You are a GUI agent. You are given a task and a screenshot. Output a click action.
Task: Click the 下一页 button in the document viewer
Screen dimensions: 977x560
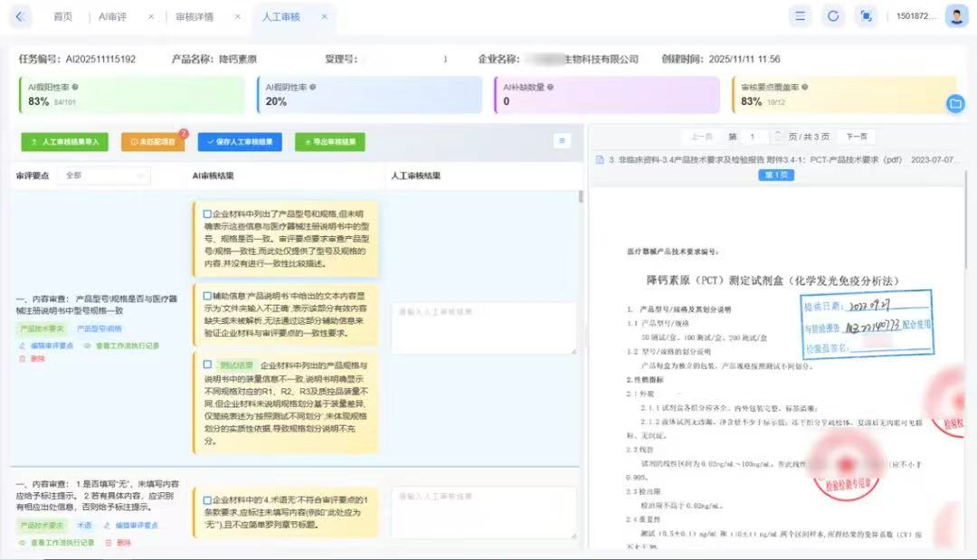pyautogui.click(x=857, y=137)
